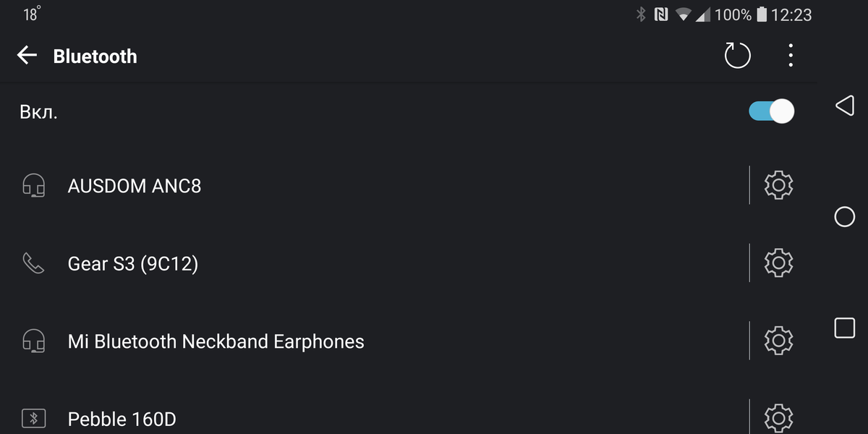Image resolution: width=868 pixels, height=434 pixels.
Task: Tap the back arrow next to Bluetooth title
Action: [x=27, y=55]
